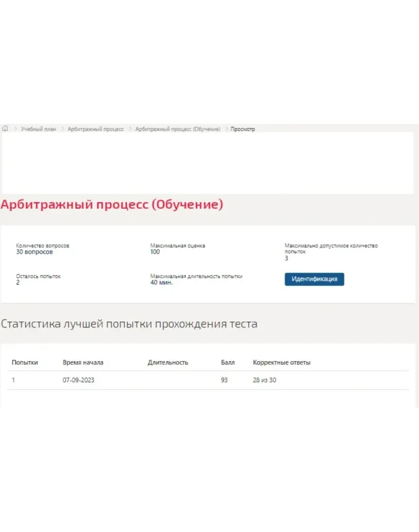
Task: Click the Время начала column header
Action: click(x=83, y=362)
